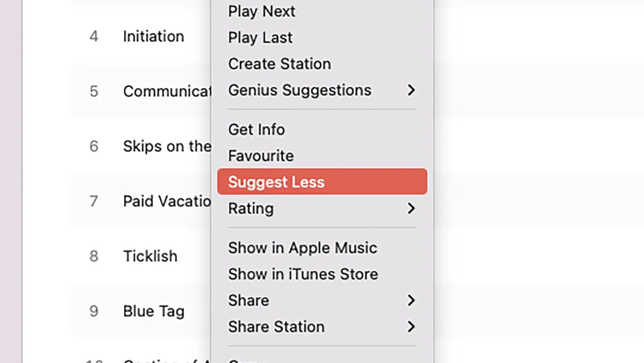The width and height of the screenshot is (644, 363).
Task: Expand Genius Suggestions submenu arrow
Action: tap(411, 90)
